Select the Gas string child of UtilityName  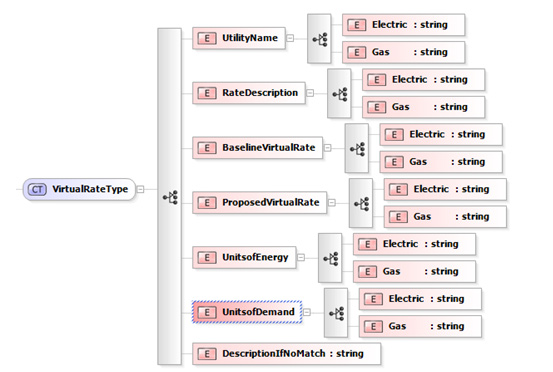(403, 52)
